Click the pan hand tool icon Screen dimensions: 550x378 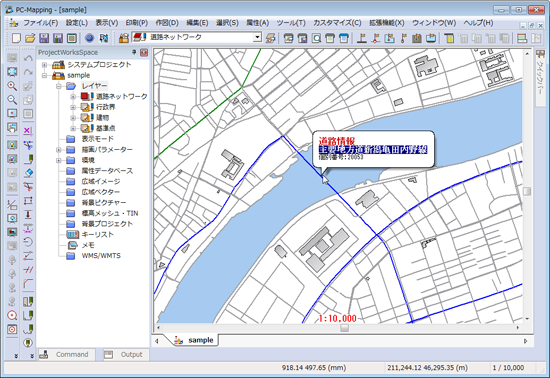click(x=12, y=128)
